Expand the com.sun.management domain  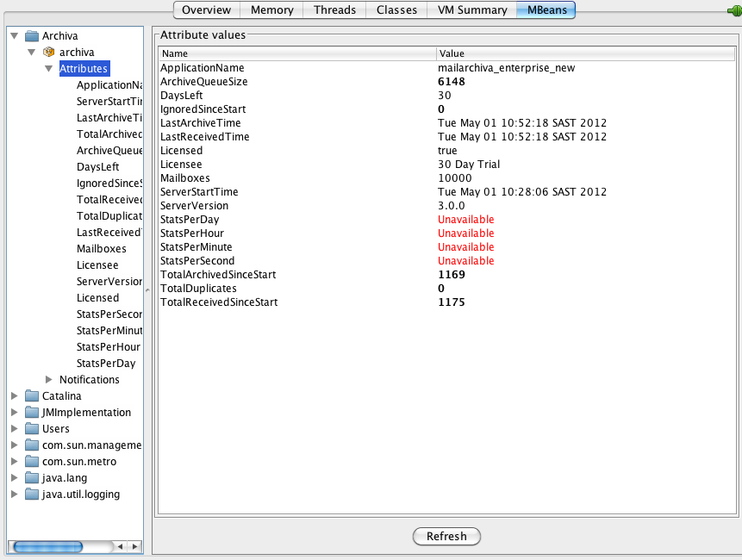[14, 445]
